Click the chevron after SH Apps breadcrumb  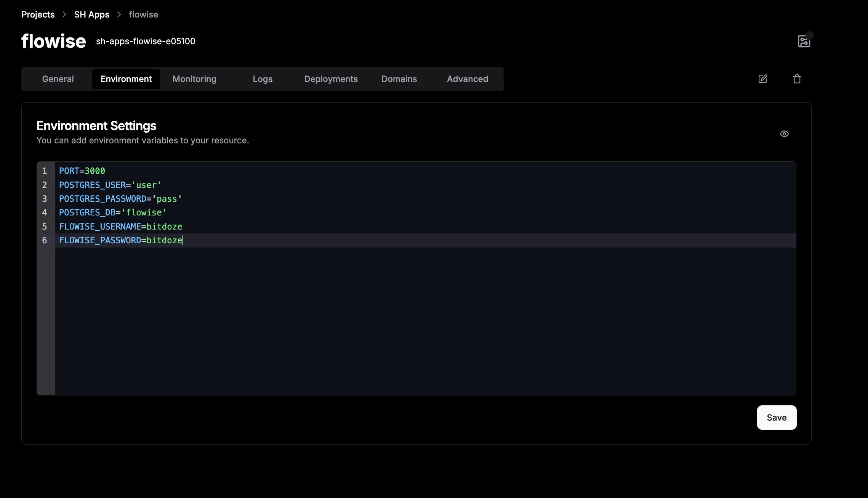(x=119, y=14)
